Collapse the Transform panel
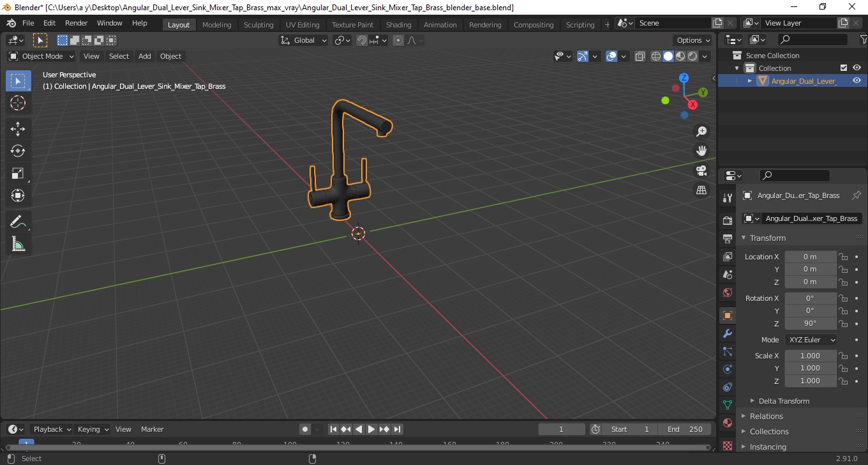This screenshot has width=868, height=465. coord(768,238)
